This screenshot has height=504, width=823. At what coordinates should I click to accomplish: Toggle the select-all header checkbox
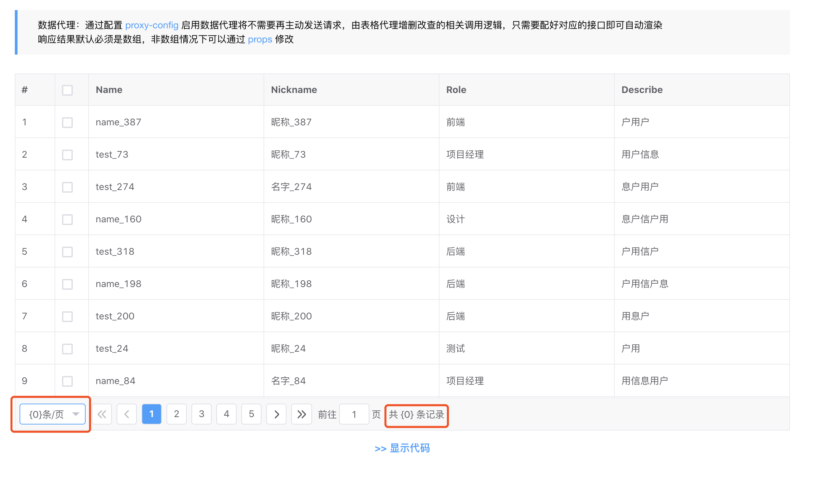coord(67,90)
